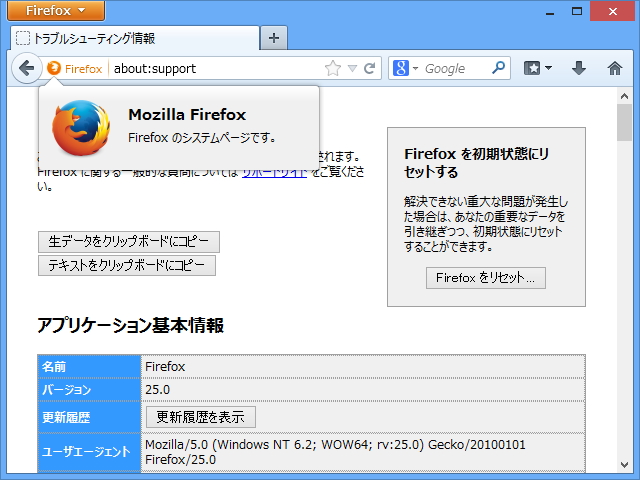Screen dimensions: 640x480
Task: Click the Mozilla Firefox heading in popup
Action: coord(187,115)
